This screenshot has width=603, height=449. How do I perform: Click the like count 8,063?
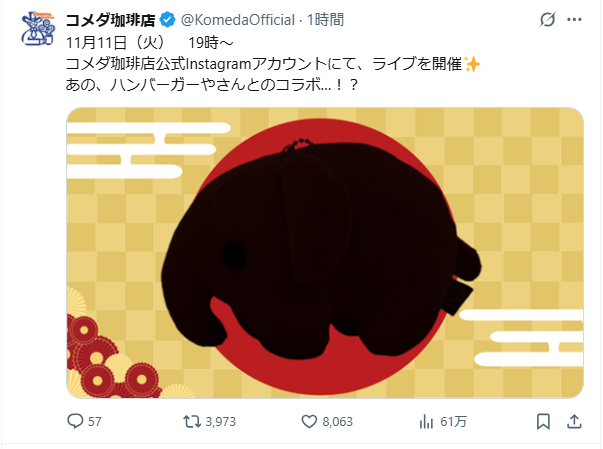[x=337, y=422]
